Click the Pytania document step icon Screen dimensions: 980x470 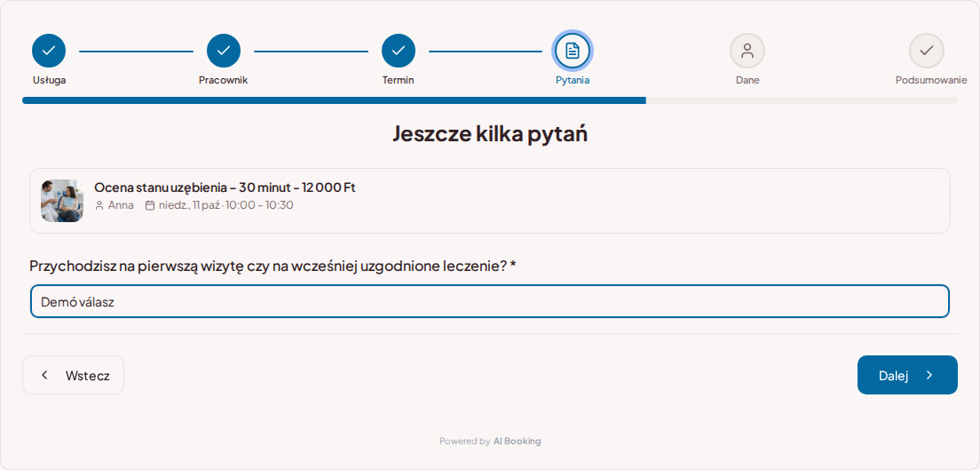click(x=573, y=51)
